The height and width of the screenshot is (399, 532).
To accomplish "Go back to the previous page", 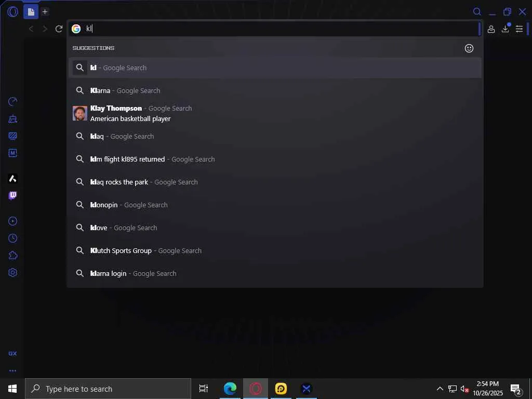I will coord(31,29).
